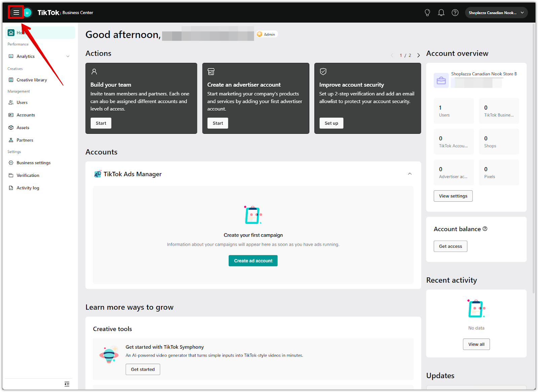This screenshot has width=538, height=392.
Task: Start the Build your team action
Action: [101, 123]
